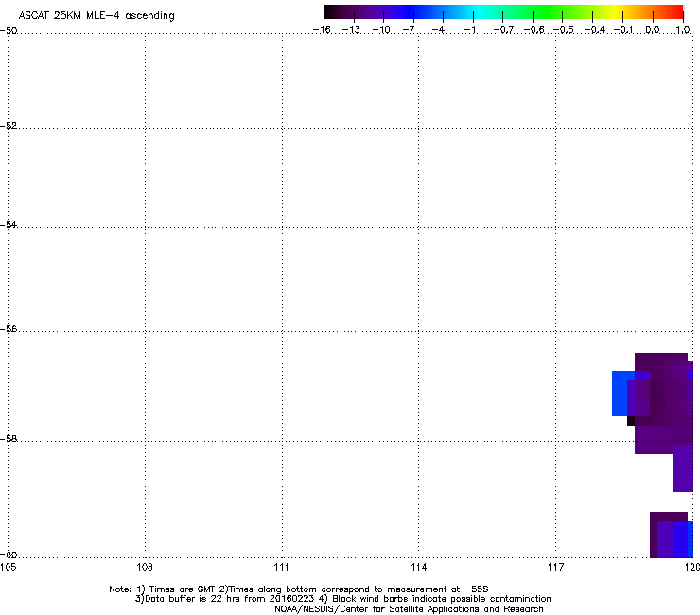This screenshot has width=700, height=615.
Task: Click latitude axis label -52
Action: 9,126
